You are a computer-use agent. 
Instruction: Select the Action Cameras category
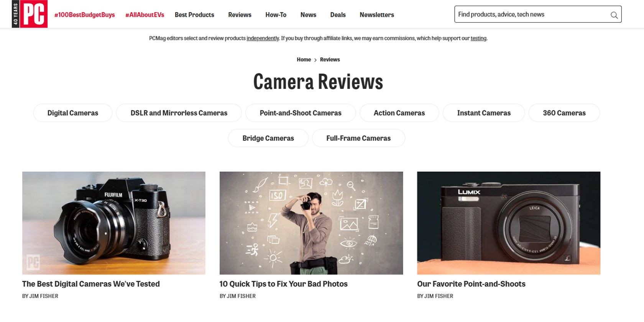(399, 113)
